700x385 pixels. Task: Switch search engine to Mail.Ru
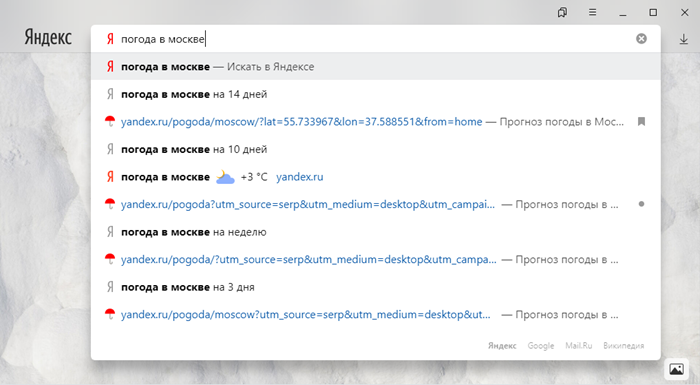click(x=579, y=346)
